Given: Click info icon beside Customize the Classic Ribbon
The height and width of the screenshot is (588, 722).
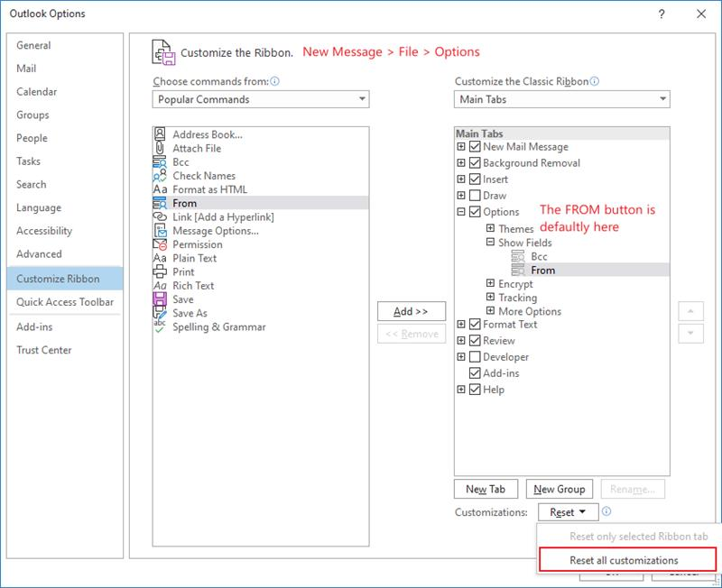Looking at the screenshot, I should coord(595,81).
